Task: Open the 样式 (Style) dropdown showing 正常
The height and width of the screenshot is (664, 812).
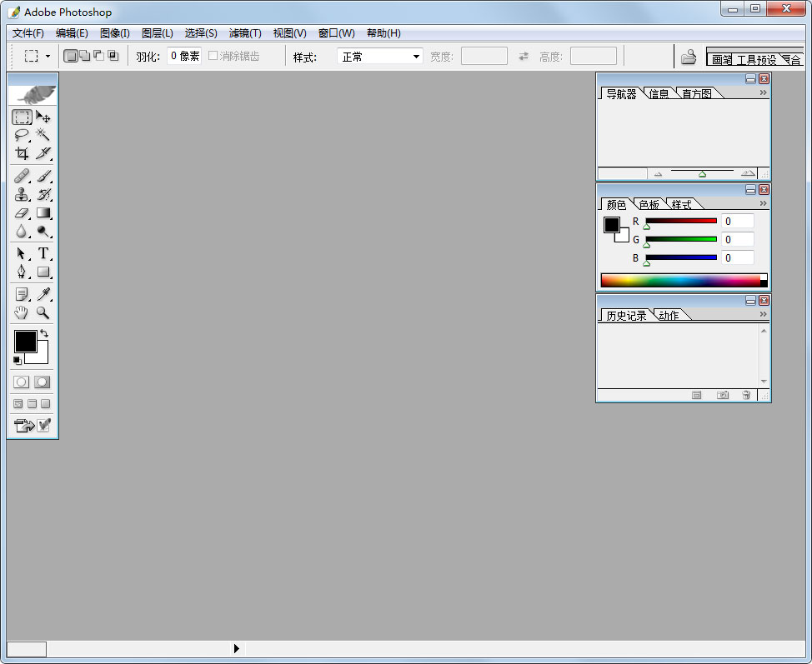Action: [x=380, y=57]
